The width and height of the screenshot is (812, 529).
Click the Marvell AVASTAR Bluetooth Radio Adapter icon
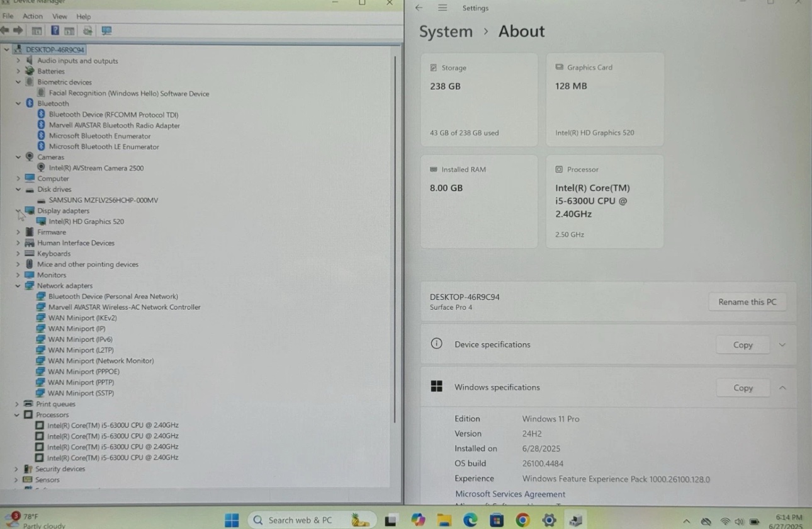[42, 125]
